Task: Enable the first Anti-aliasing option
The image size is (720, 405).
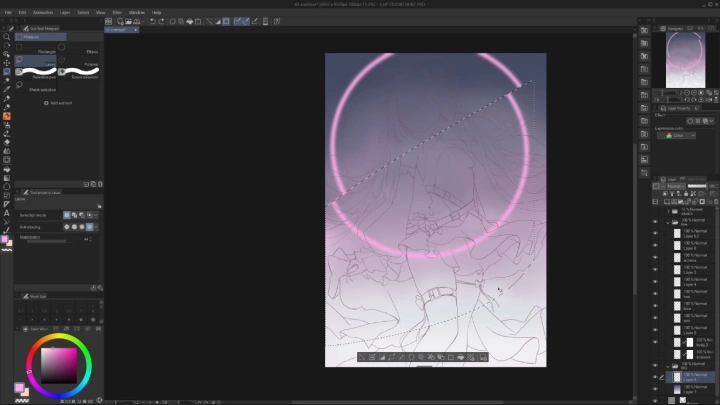Action: point(67,226)
